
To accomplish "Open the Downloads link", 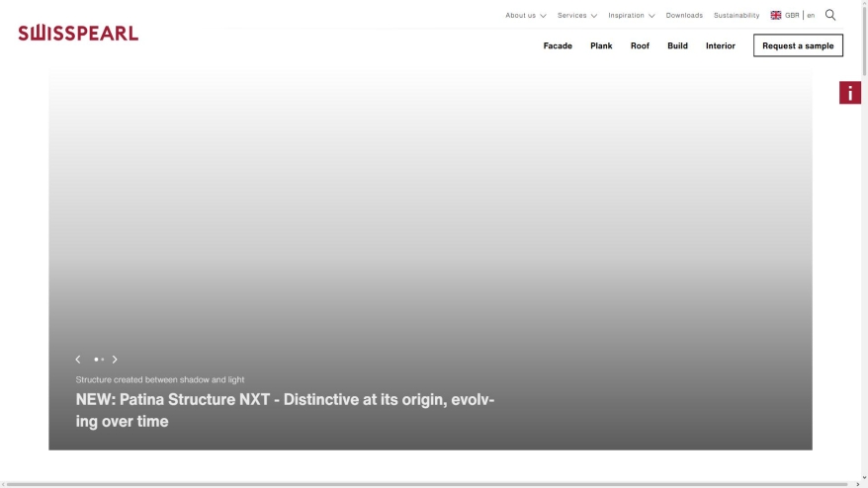I will click(x=684, y=16).
